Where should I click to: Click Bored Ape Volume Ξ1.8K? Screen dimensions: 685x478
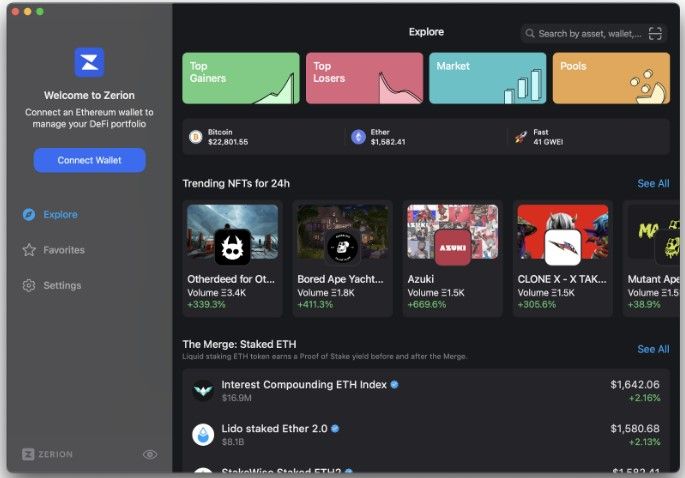pos(326,293)
